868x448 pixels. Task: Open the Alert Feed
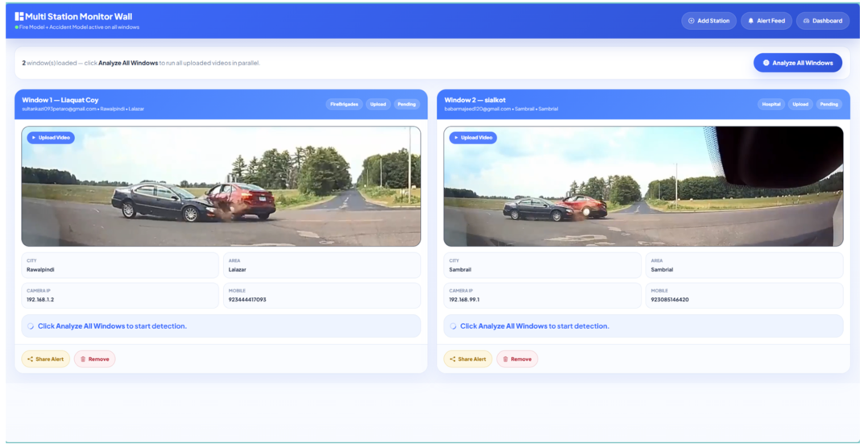tap(766, 20)
